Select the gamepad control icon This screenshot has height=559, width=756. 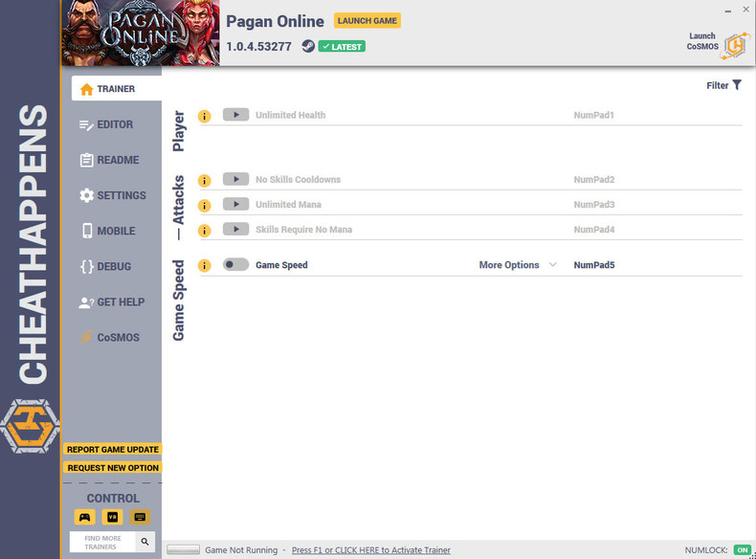point(85,517)
